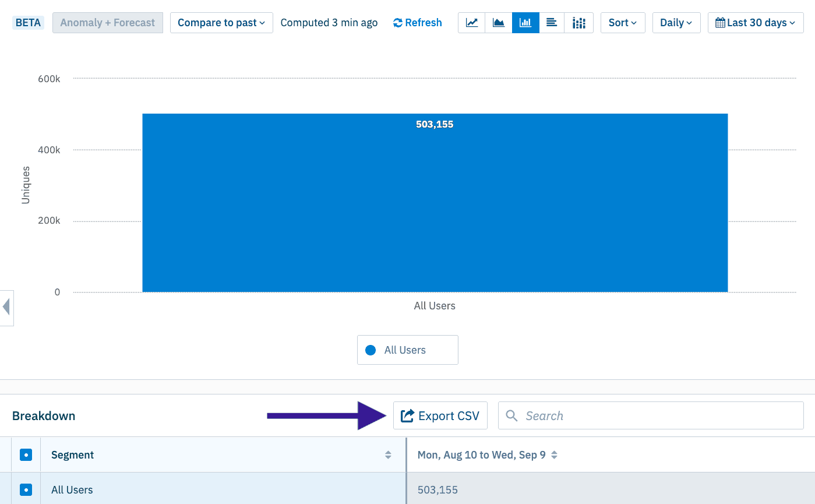Toggle the All Users legend item
Image resolution: width=815 pixels, height=504 pixels.
click(407, 350)
